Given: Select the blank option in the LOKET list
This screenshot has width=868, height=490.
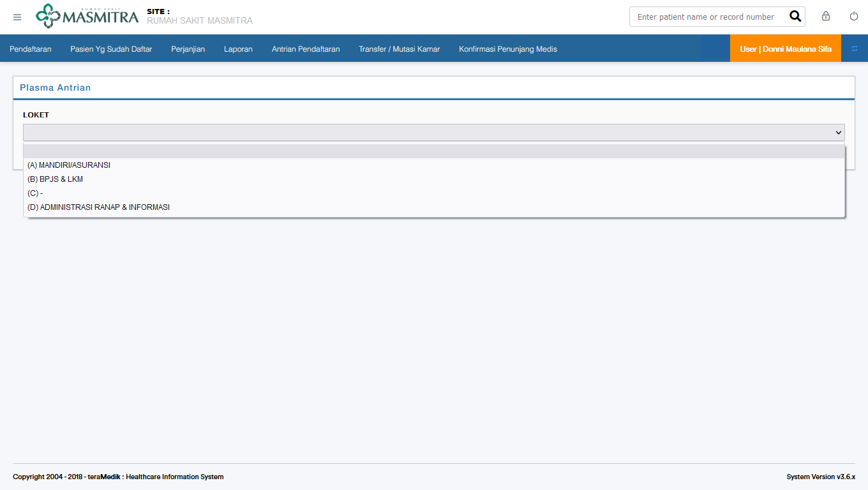Looking at the screenshot, I should [434, 151].
